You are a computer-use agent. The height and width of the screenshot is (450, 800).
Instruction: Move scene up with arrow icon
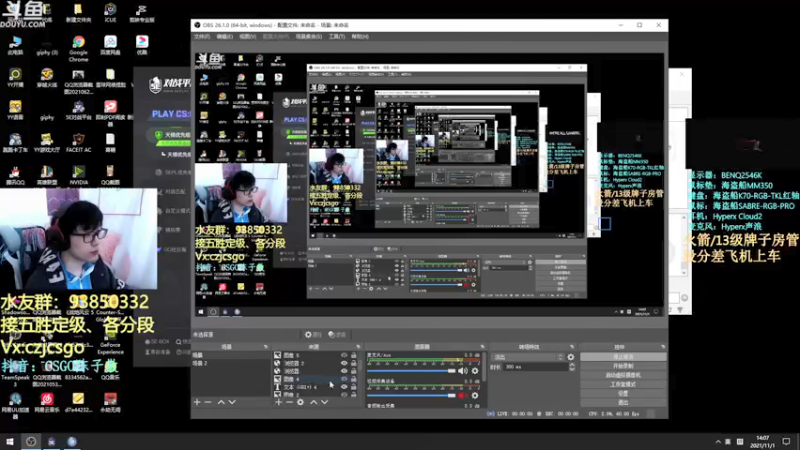pos(221,403)
